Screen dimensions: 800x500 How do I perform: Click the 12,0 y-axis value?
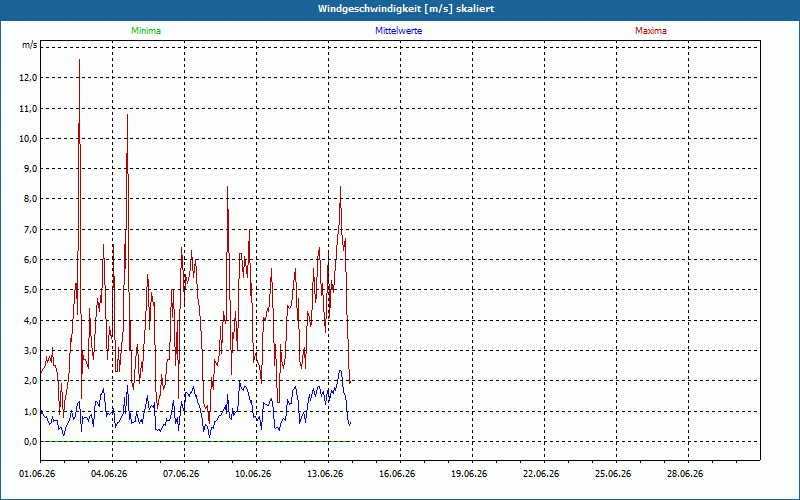[29, 78]
